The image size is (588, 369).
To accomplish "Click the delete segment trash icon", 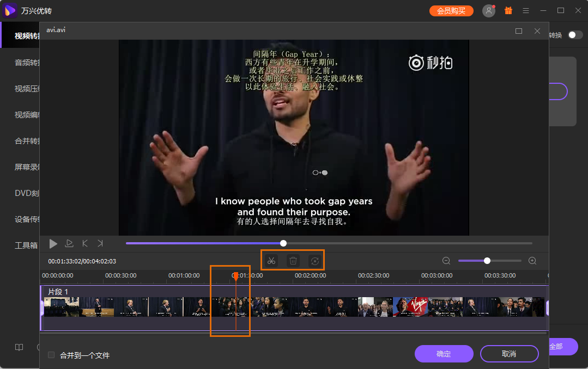I will click(x=293, y=260).
